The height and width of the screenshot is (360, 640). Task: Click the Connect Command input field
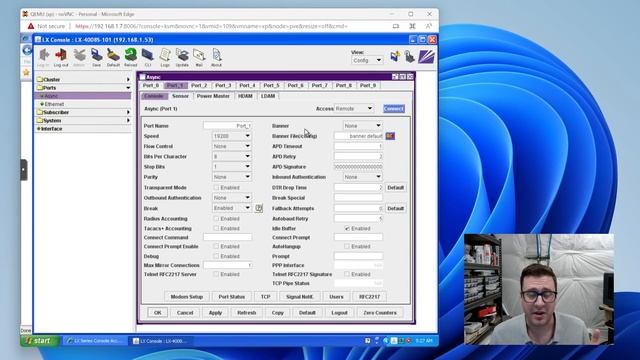pos(227,237)
